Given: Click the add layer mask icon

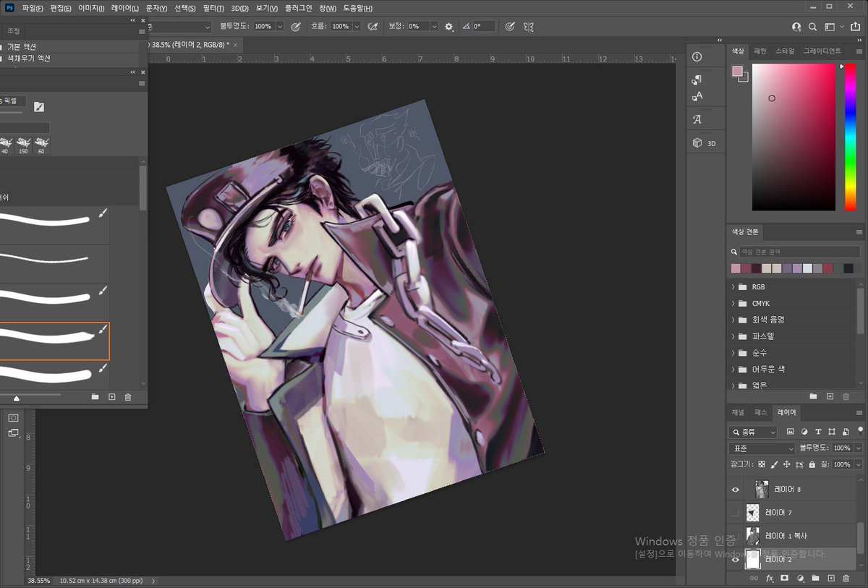Looking at the screenshot, I should [x=784, y=579].
